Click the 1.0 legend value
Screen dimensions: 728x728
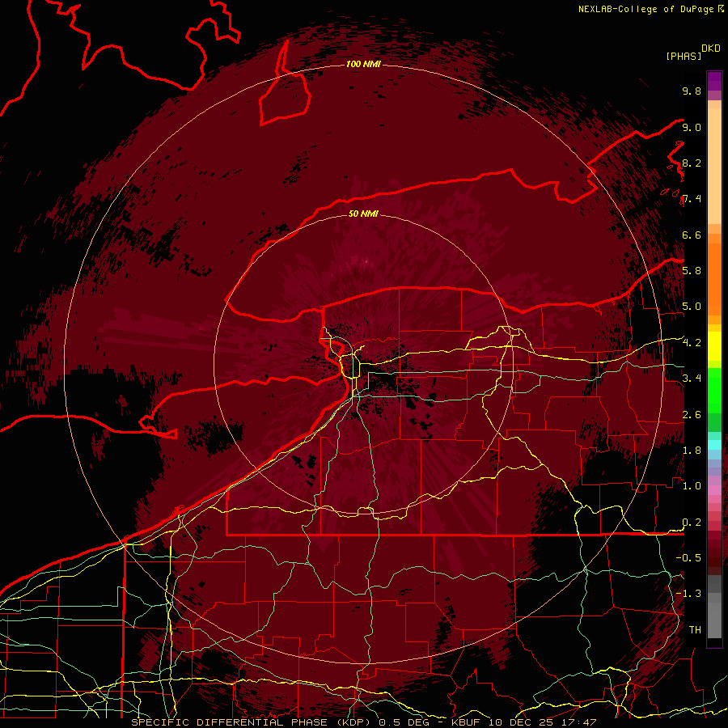point(692,486)
